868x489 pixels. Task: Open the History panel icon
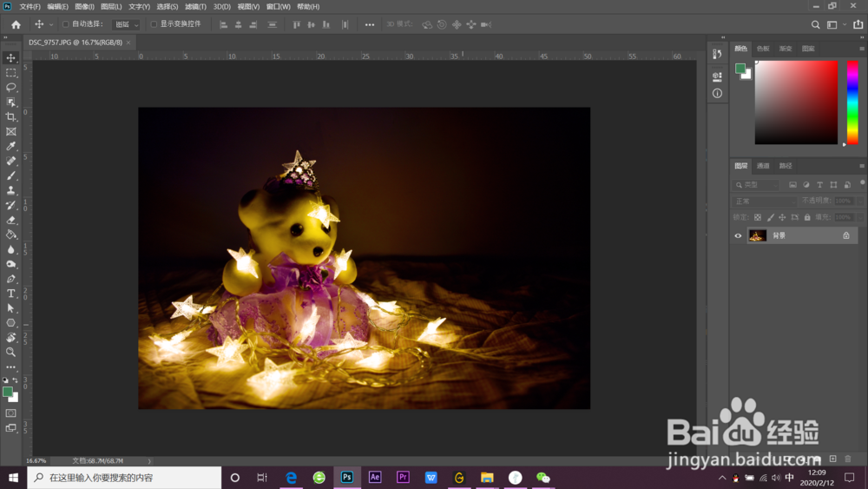pyautogui.click(x=718, y=54)
